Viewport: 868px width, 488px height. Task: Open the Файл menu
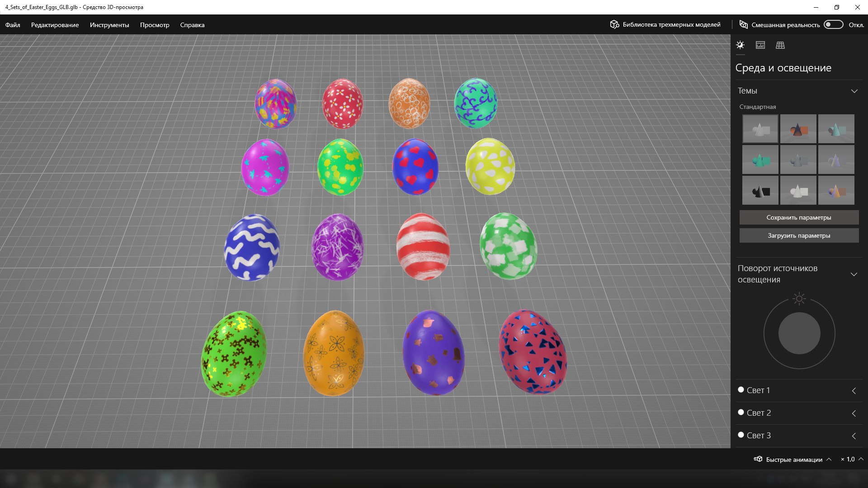coord(13,25)
